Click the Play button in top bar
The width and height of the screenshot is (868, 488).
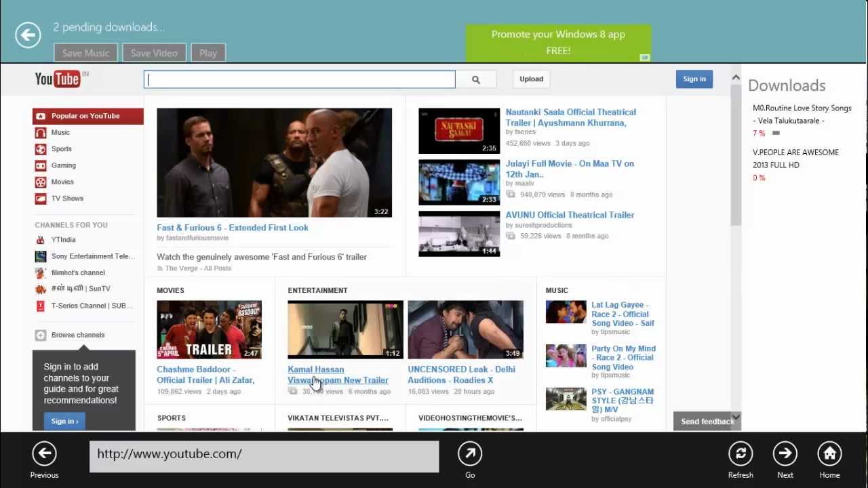click(x=208, y=53)
